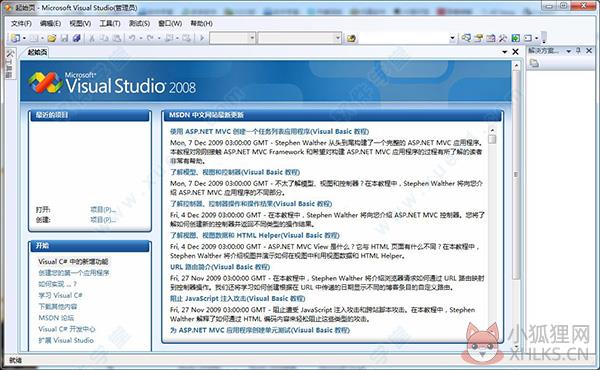
Task: Open the solution configurations combo box
Action: [232, 38]
